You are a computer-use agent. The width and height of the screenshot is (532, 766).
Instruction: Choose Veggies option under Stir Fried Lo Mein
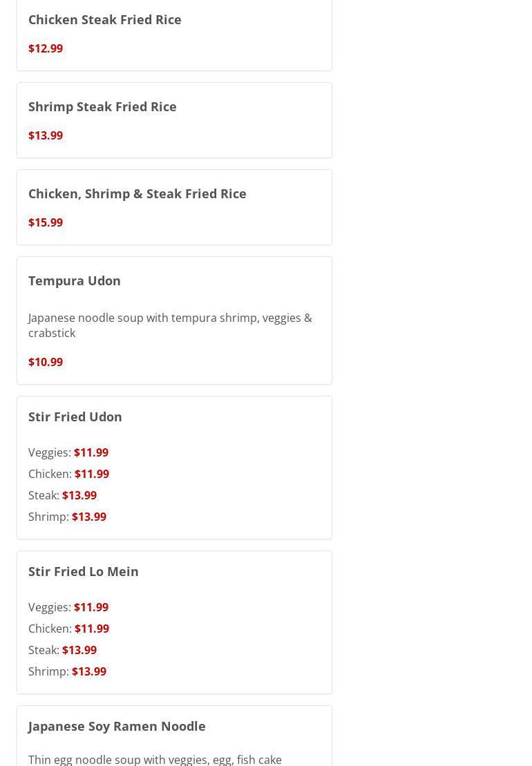(x=68, y=607)
